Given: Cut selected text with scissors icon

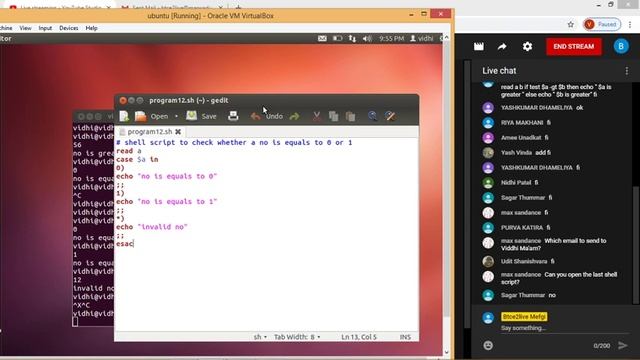Looking at the screenshot, I should [x=316, y=117].
